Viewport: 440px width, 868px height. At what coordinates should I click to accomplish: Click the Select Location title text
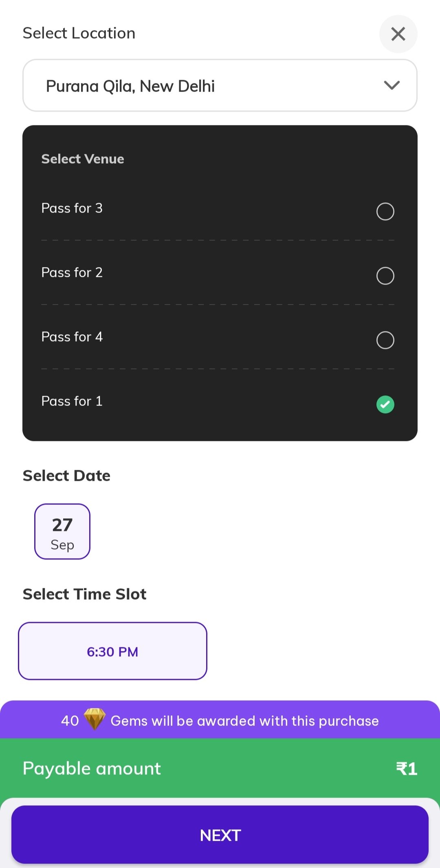(79, 33)
